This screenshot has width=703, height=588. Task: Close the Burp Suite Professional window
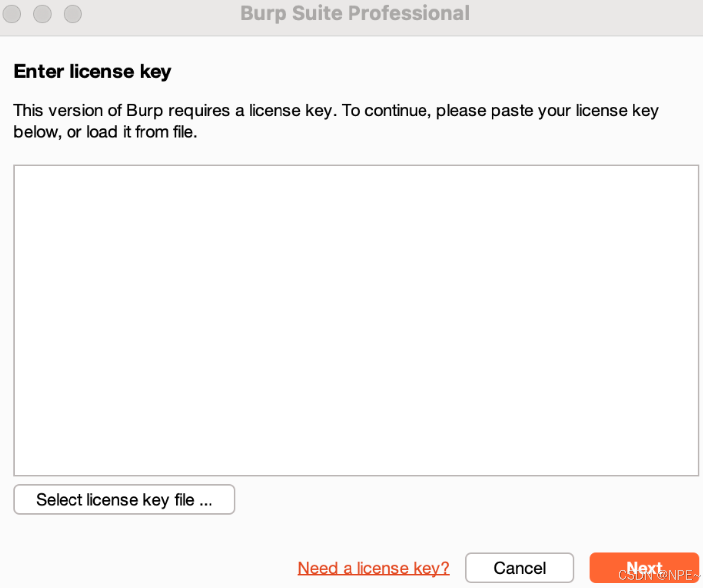click(x=12, y=14)
